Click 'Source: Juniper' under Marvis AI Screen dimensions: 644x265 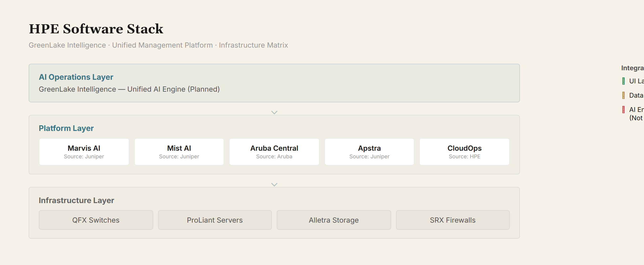84,156
